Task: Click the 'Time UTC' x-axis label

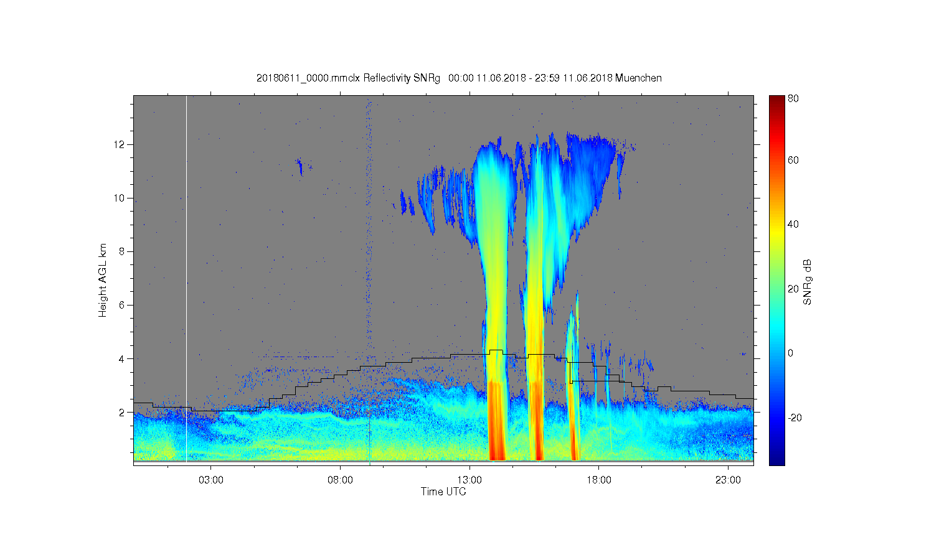Action: (443, 492)
